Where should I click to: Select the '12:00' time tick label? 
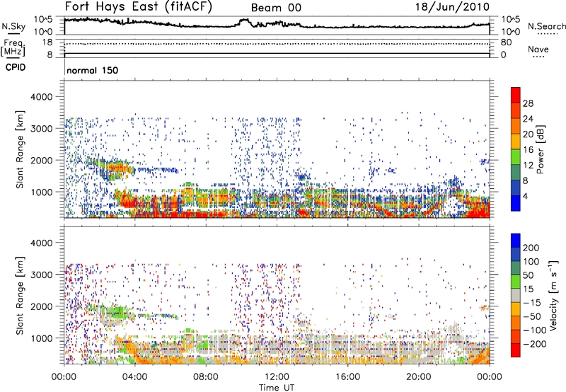point(277,377)
